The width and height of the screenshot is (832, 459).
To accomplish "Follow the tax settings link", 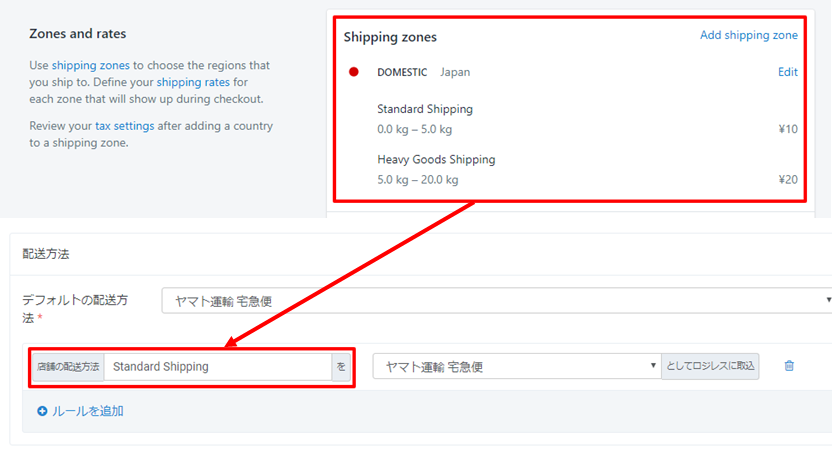I will click(125, 126).
